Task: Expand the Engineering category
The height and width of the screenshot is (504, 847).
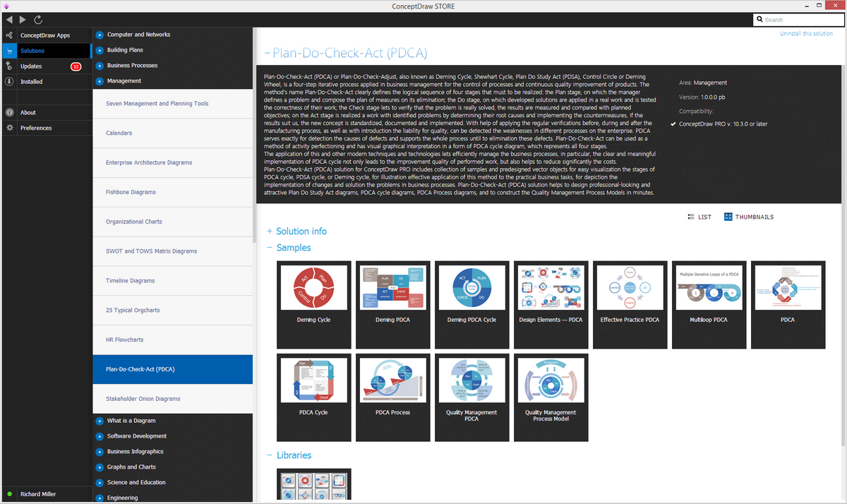Action: pos(100,498)
